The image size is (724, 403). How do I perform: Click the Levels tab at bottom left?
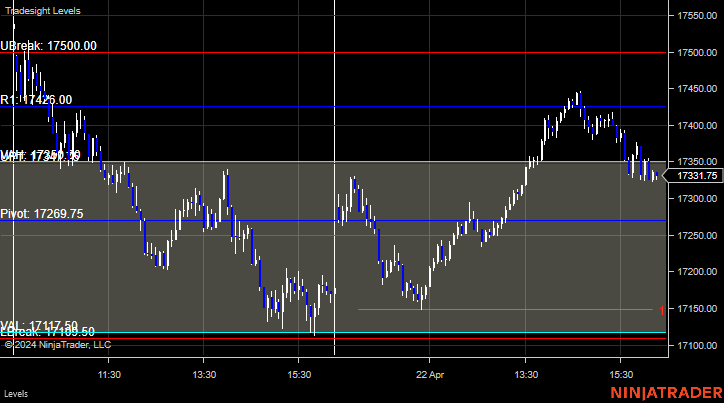[x=16, y=394]
